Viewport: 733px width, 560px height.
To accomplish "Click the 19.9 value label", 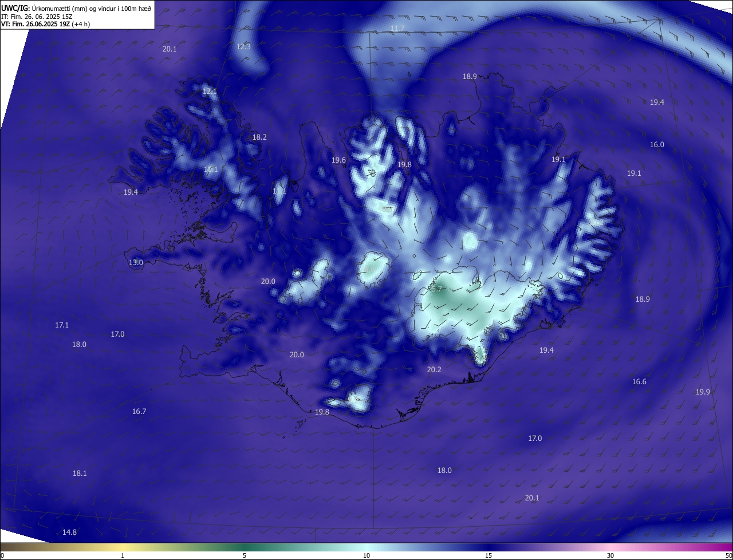I will [x=703, y=392].
